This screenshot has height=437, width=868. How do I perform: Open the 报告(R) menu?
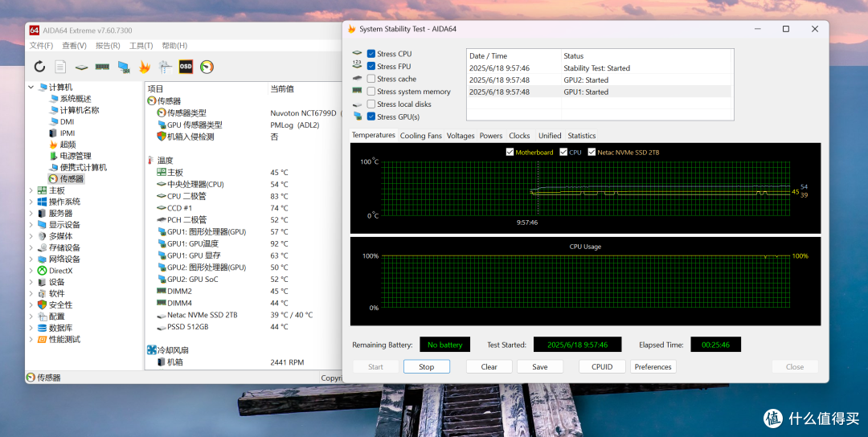pyautogui.click(x=108, y=45)
